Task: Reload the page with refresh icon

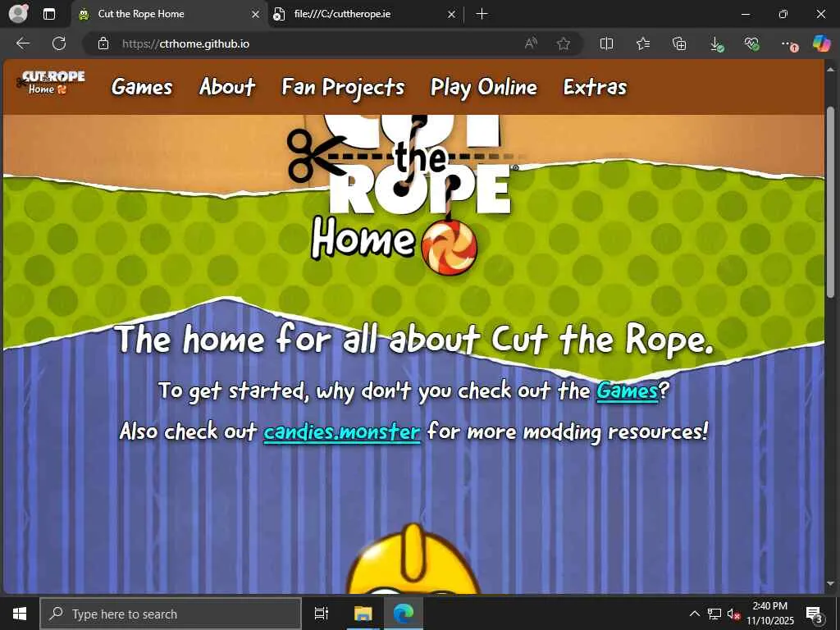Action: (59, 43)
